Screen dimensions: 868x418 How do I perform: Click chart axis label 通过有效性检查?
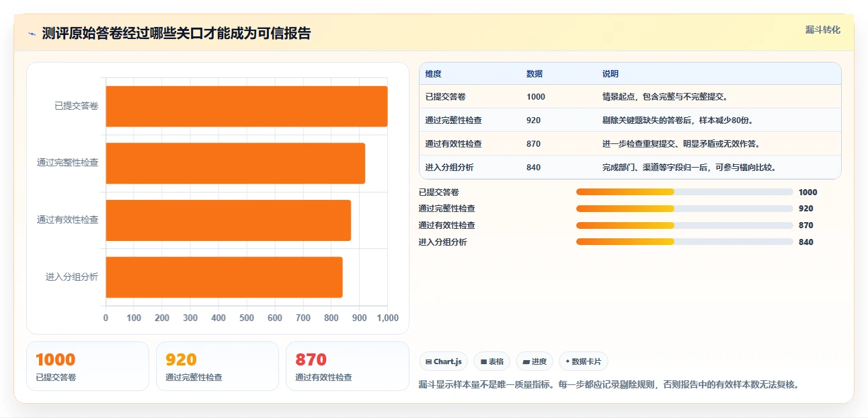coord(68,220)
